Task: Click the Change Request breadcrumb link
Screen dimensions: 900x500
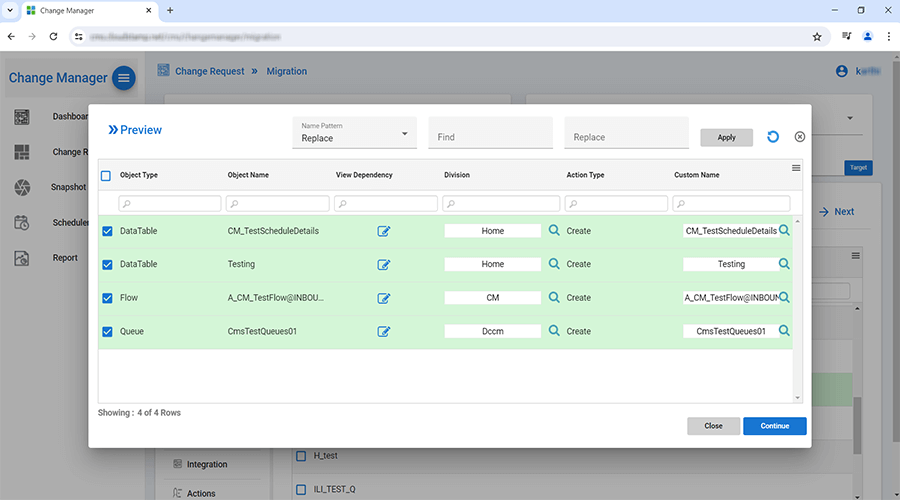Action: [209, 72]
